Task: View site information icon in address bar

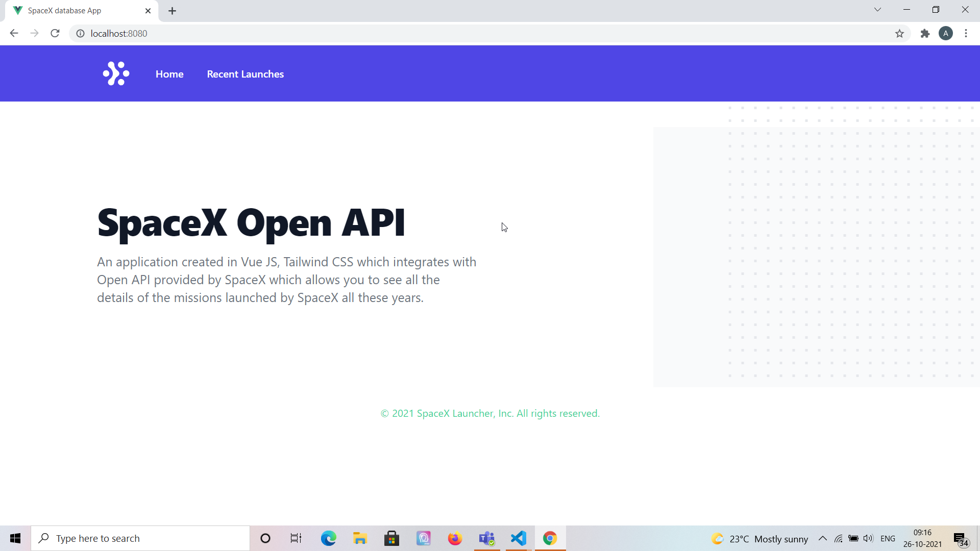Action: [x=80, y=34]
